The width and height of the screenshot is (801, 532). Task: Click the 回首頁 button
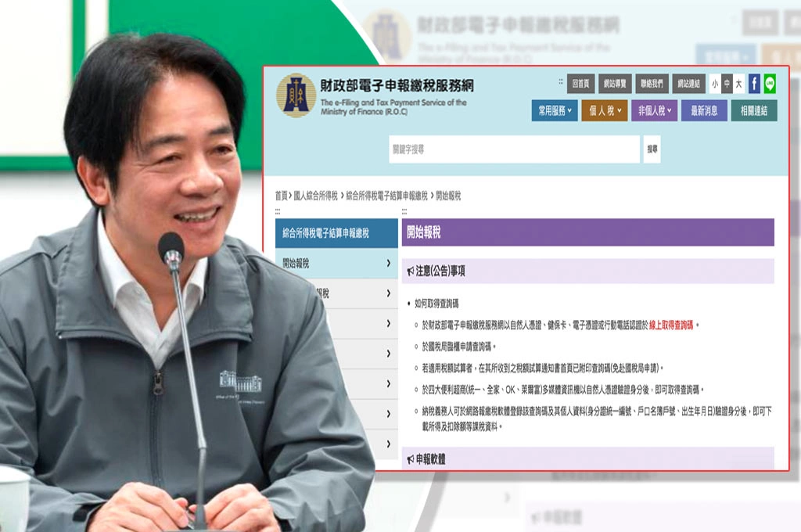pyautogui.click(x=582, y=81)
